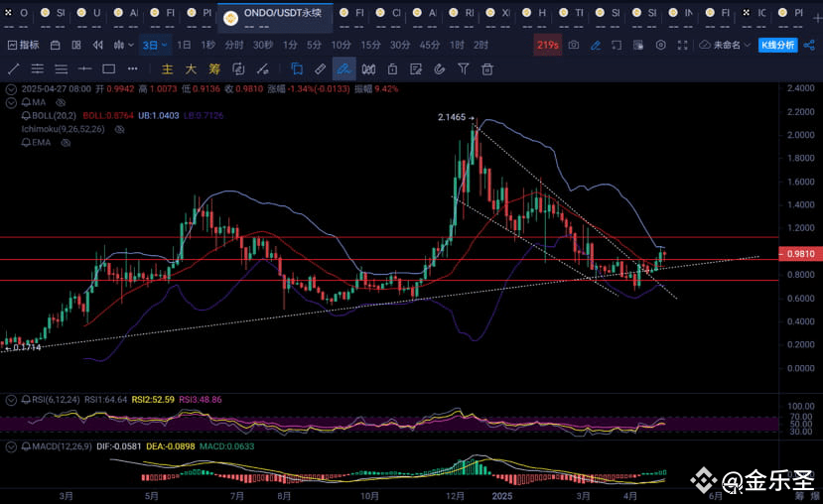
Task: Open more drawing tools ellipsis
Action: 132,68
